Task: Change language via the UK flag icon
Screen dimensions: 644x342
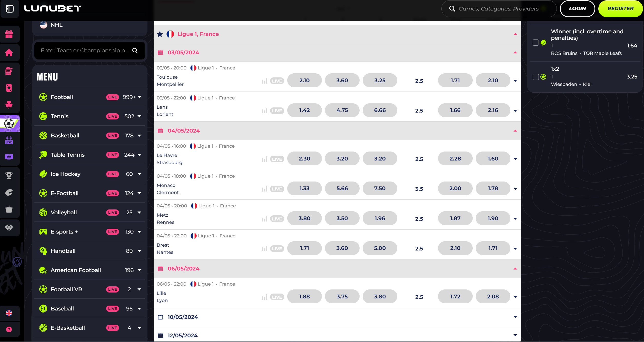Action: pos(9,313)
